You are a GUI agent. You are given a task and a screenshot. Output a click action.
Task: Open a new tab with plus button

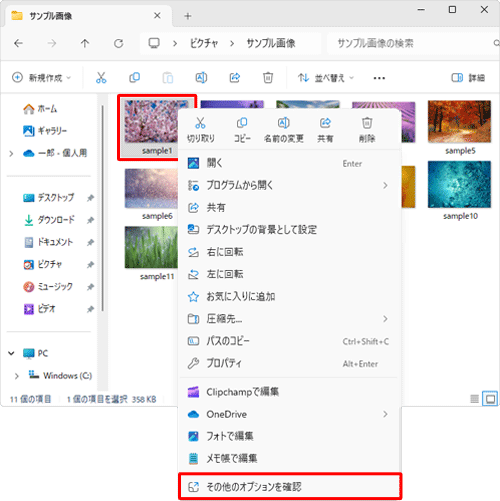[x=188, y=16]
